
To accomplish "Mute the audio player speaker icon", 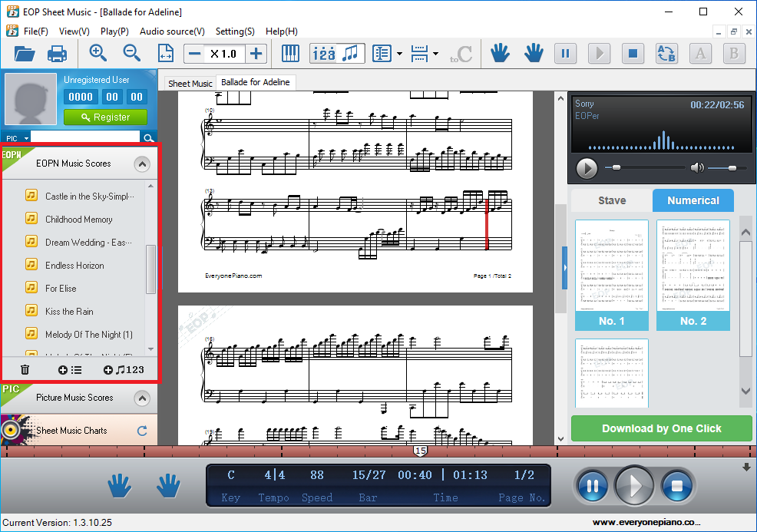I will [x=696, y=167].
